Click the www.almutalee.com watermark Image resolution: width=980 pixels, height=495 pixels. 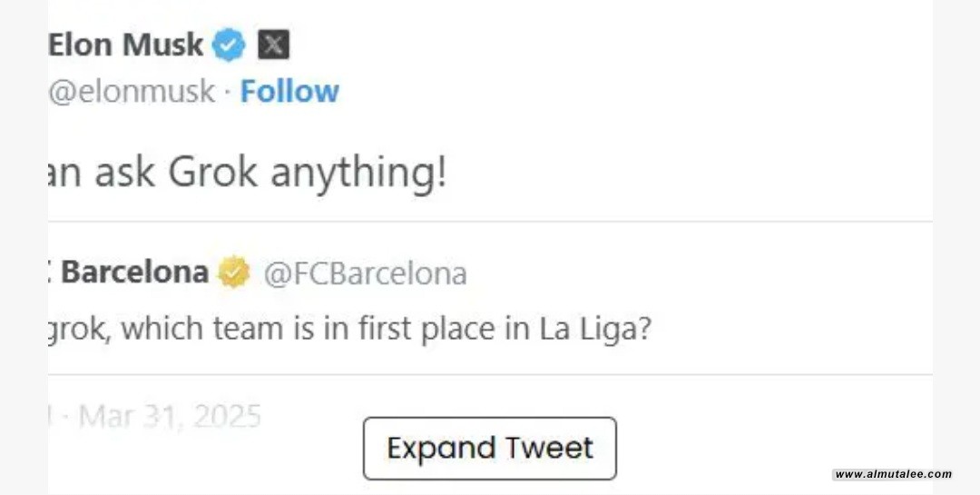point(893,474)
